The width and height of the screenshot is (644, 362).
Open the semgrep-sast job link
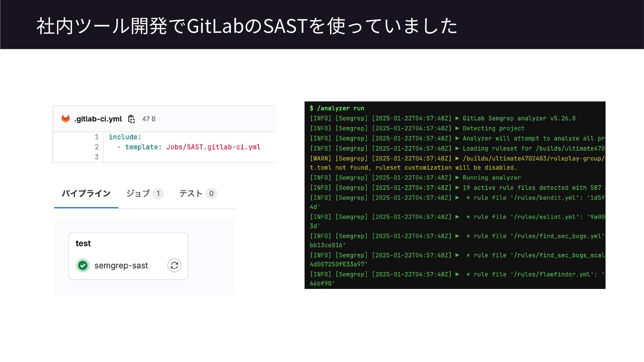121,266
